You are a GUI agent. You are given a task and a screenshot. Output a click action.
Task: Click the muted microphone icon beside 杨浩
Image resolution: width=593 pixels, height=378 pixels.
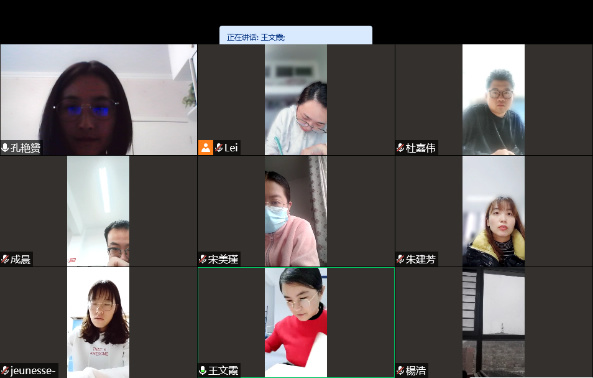tap(401, 370)
